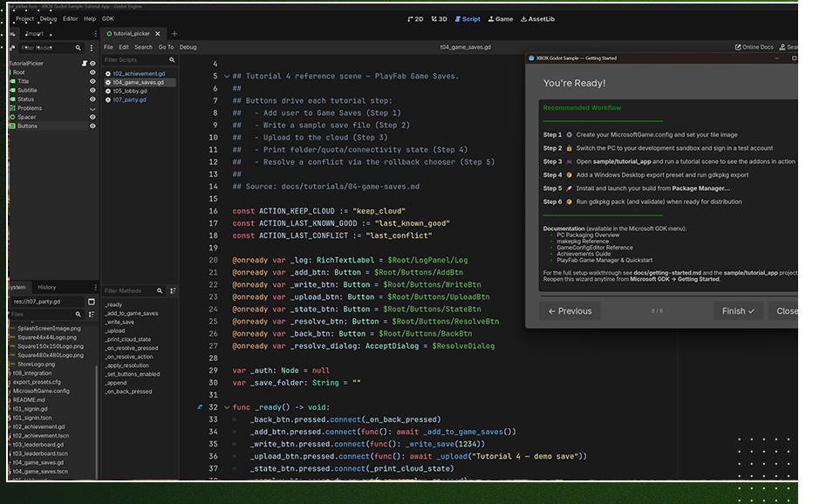Hide the Subtitle node
This screenshot has width=833, height=504.
(x=92, y=91)
